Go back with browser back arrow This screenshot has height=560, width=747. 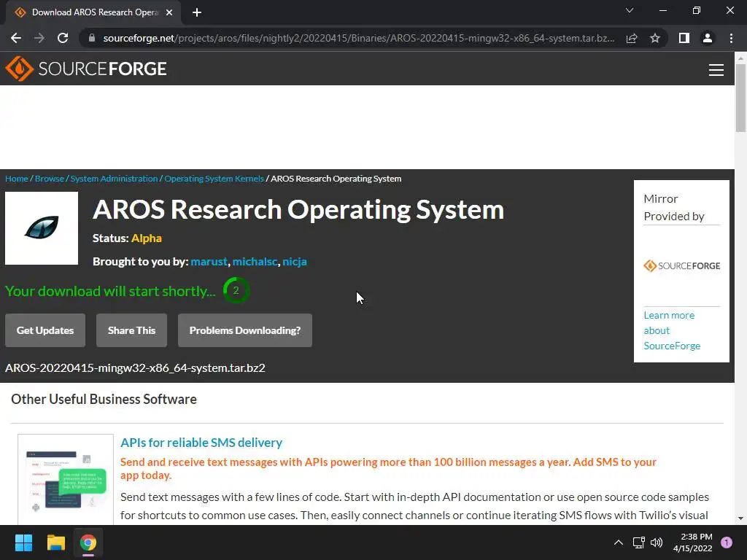[x=16, y=38]
